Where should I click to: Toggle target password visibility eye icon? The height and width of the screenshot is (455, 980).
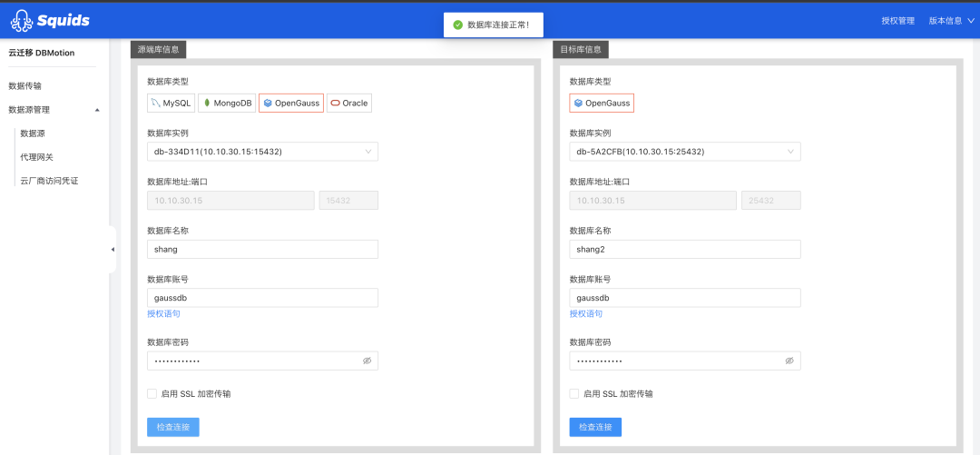click(789, 361)
